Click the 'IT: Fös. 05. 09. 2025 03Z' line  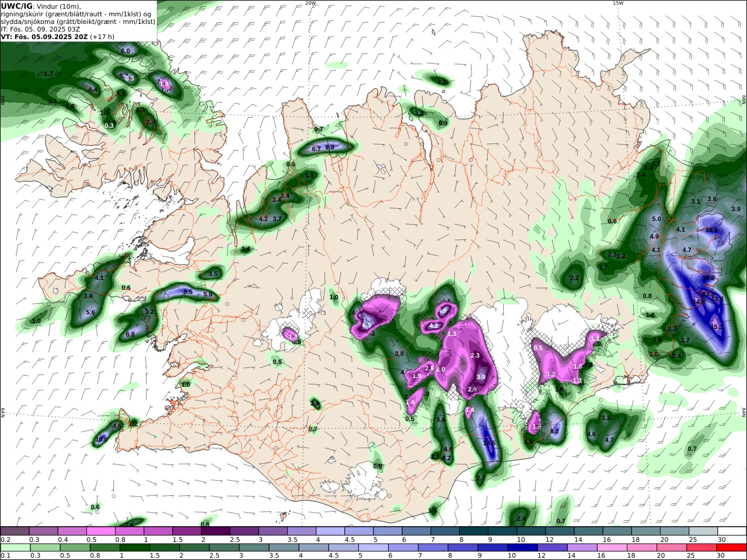click(x=40, y=29)
